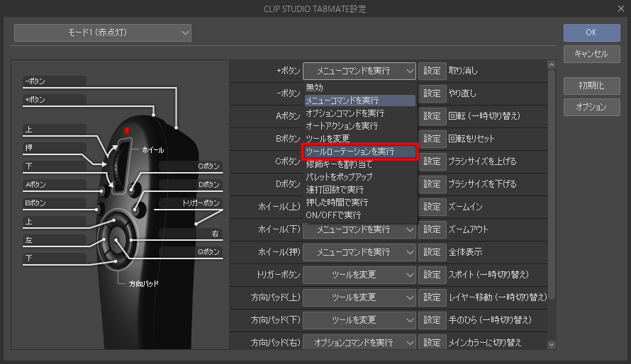631x364 pixels.
Task: Select オートアクションを実行 list entry
Action: (x=360, y=126)
